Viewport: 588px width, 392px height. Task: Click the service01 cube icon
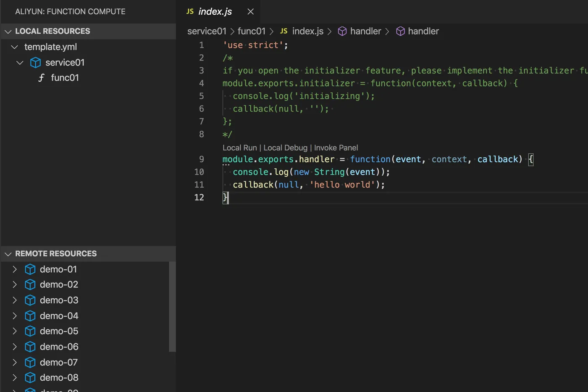point(36,63)
